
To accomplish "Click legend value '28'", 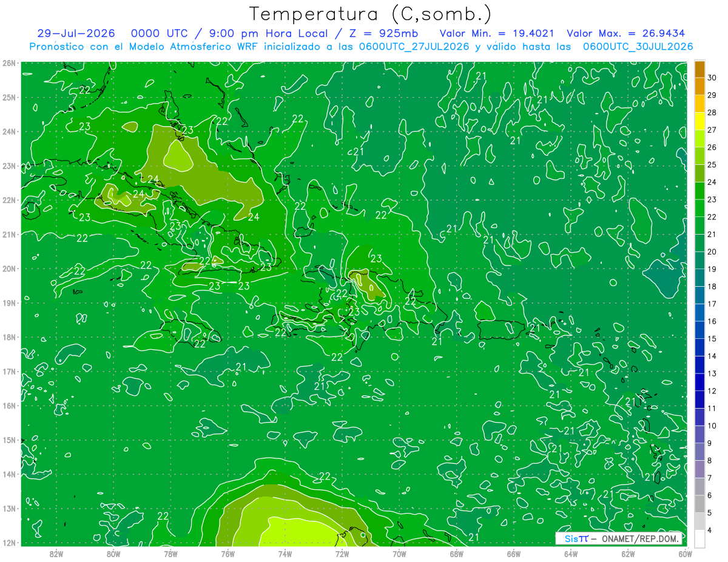I will (712, 113).
